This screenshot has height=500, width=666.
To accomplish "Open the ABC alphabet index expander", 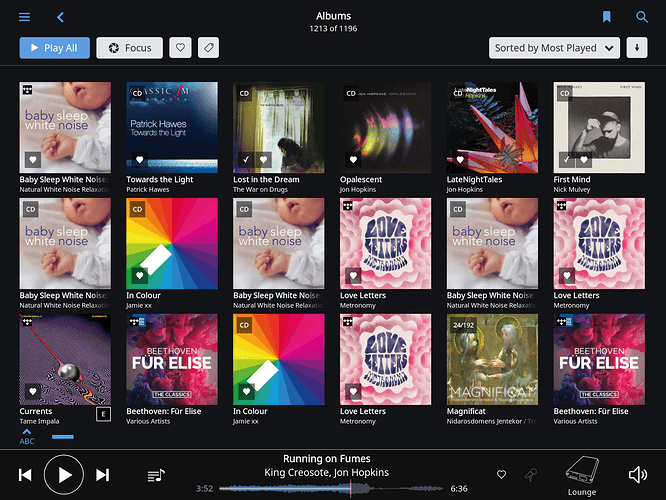I will point(27,437).
